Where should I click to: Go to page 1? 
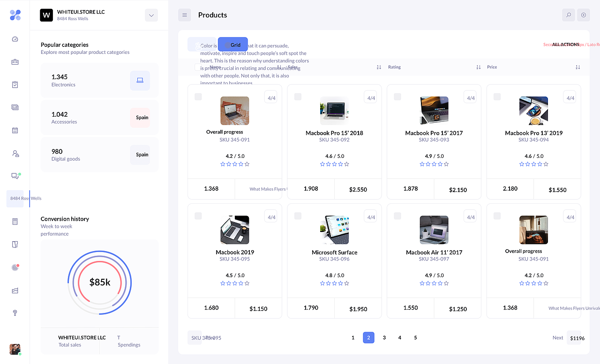(353, 337)
